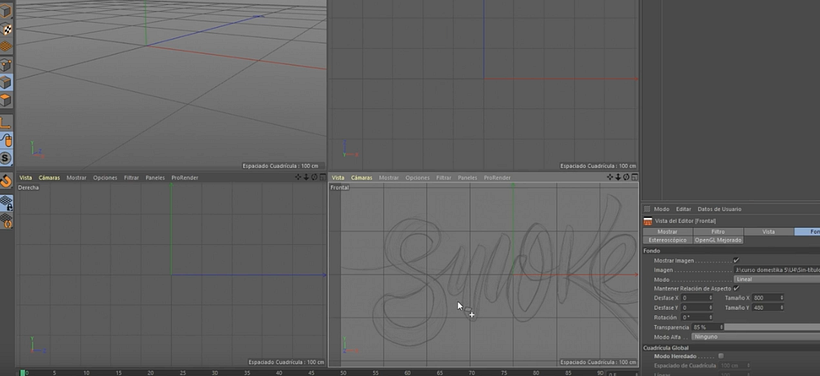Click the toggle-active-view icon in Derecha viewport

click(322, 177)
